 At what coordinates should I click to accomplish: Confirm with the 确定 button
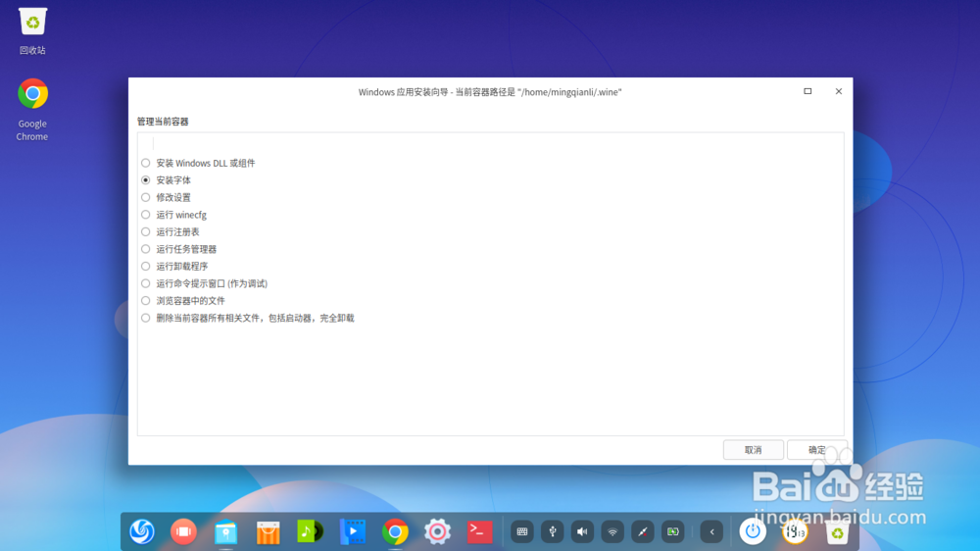(x=817, y=450)
